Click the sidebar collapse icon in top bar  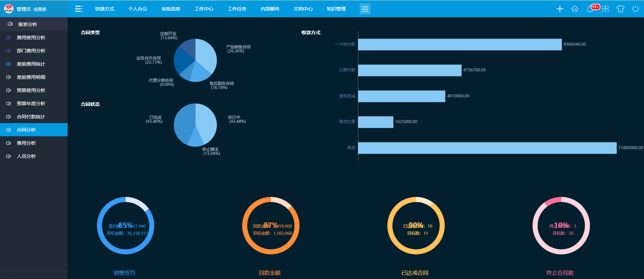pyautogui.click(x=78, y=9)
